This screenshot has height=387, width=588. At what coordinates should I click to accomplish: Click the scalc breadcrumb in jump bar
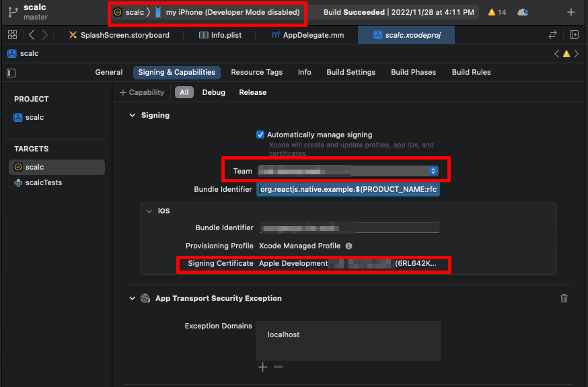[x=23, y=53]
